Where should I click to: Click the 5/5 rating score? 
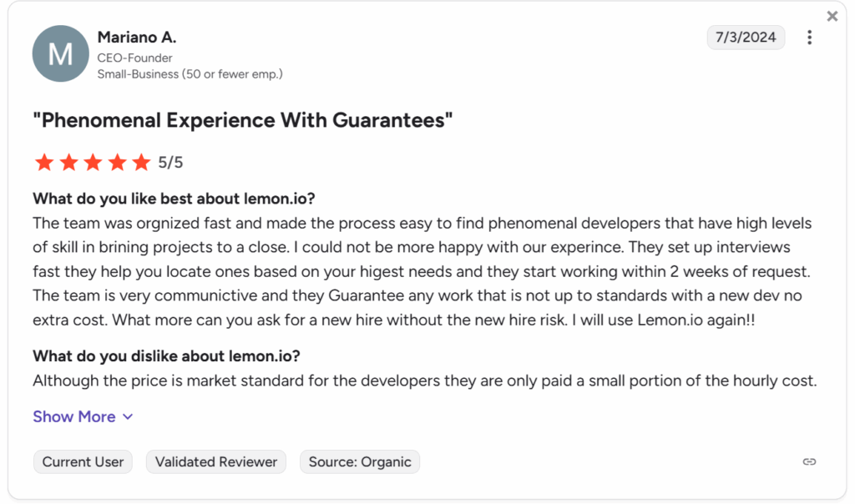pos(170,163)
